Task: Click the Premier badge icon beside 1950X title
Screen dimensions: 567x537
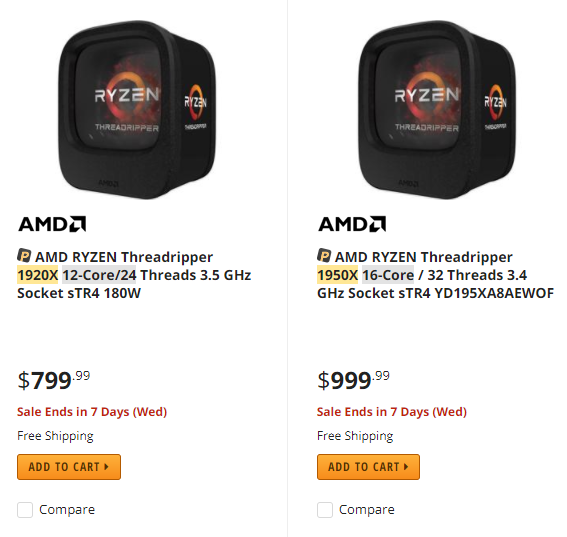Action: point(324,255)
